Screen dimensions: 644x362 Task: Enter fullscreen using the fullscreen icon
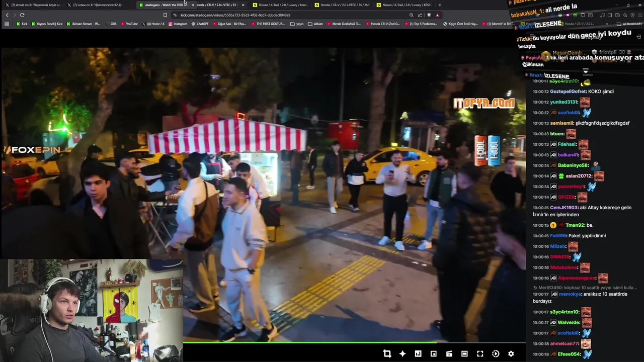pyautogui.click(x=480, y=354)
